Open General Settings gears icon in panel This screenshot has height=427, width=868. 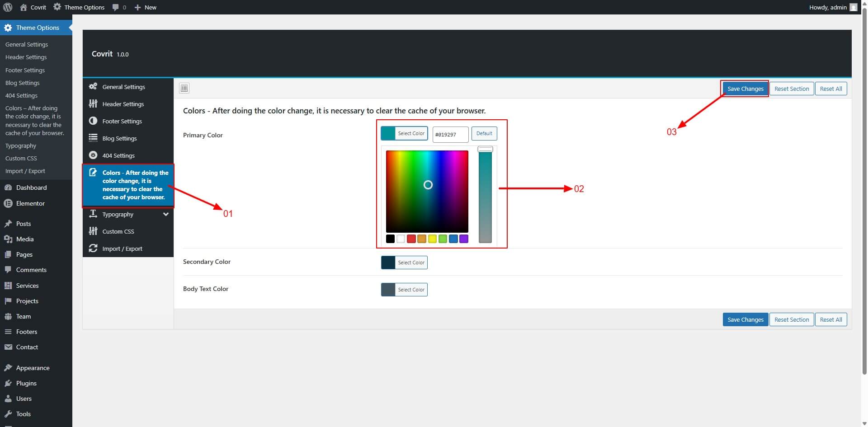click(x=93, y=86)
